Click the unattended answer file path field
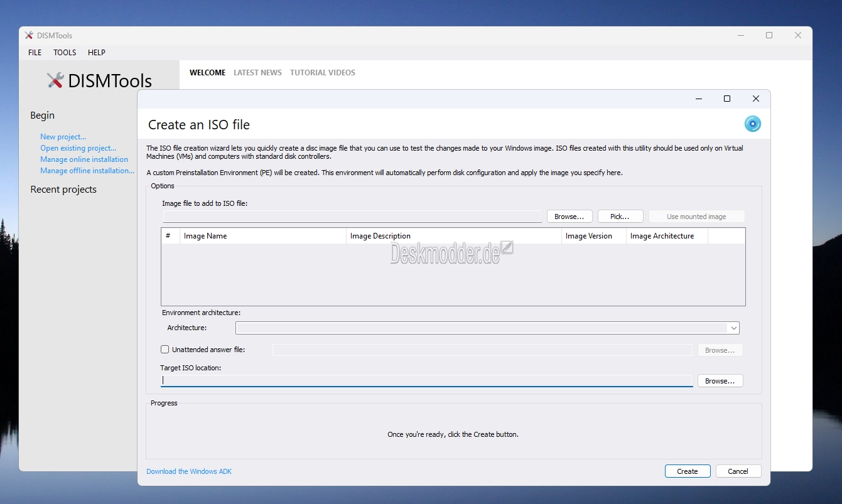 pos(482,350)
